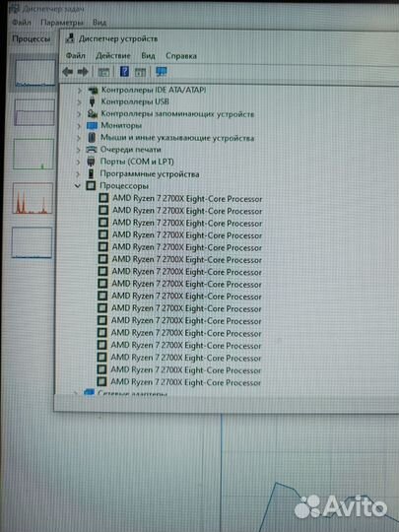Select Контроллеры запоминающих устройств label
The image size is (399, 532).
click(x=177, y=114)
